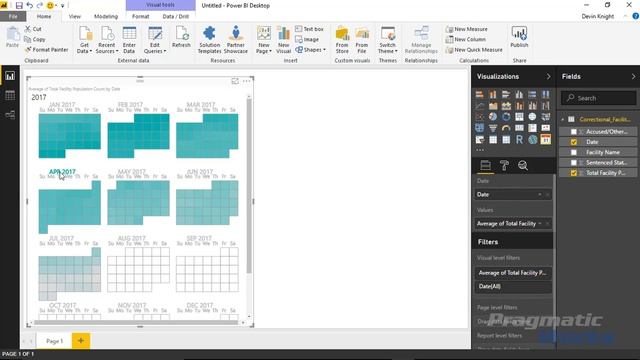Check the Sentenced Stat field checkbox

click(x=574, y=162)
